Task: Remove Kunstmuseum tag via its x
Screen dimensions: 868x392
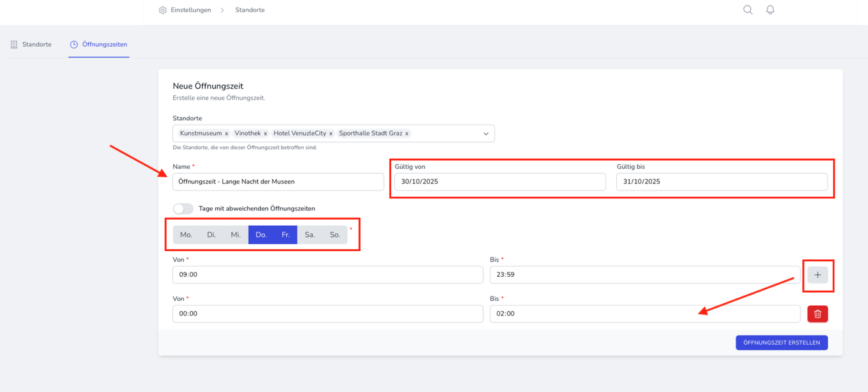Action: pos(226,133)
